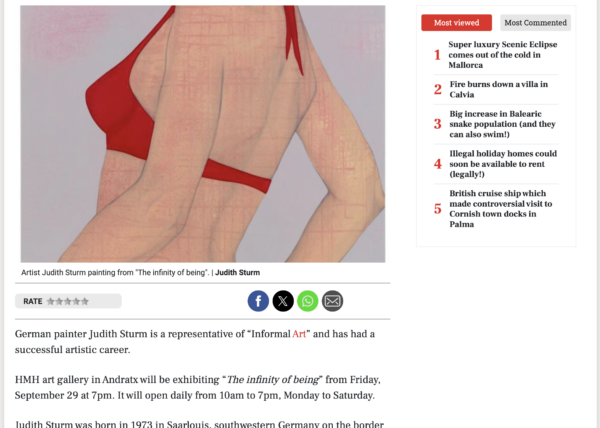This screenshot has width=600, height=428.
Task: Give the article a two-star rating
Action: coord(59,301)
